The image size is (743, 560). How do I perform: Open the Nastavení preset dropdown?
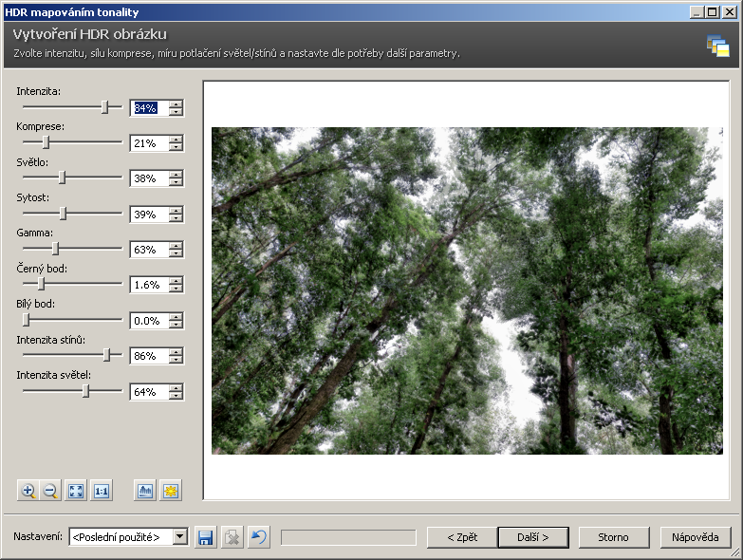pos(180,537)
